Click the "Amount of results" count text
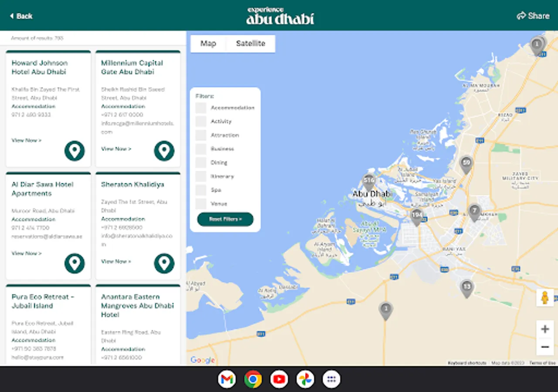 pos(37,38)
